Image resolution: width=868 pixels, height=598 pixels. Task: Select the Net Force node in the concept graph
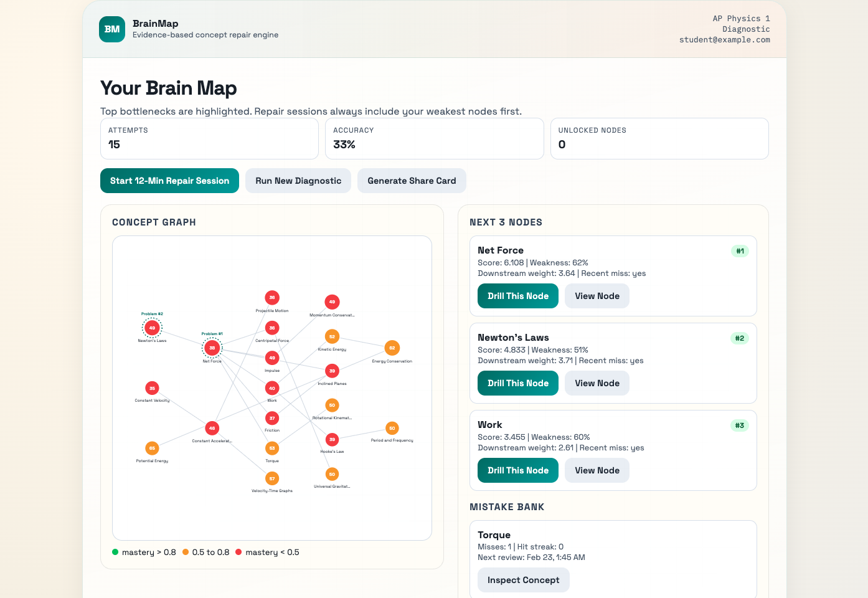click(212, 348)
